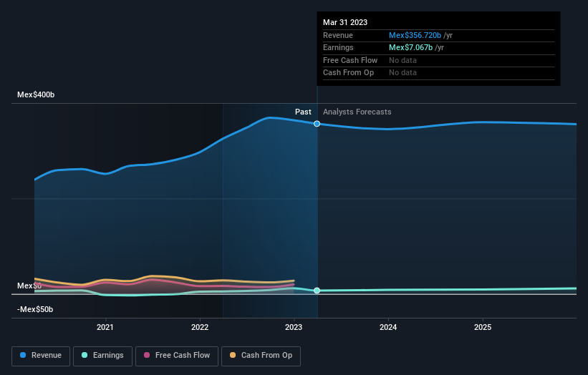
Task: Click the Mex$356.720b revenue value in the tooltip
Action: click(415, 35)
